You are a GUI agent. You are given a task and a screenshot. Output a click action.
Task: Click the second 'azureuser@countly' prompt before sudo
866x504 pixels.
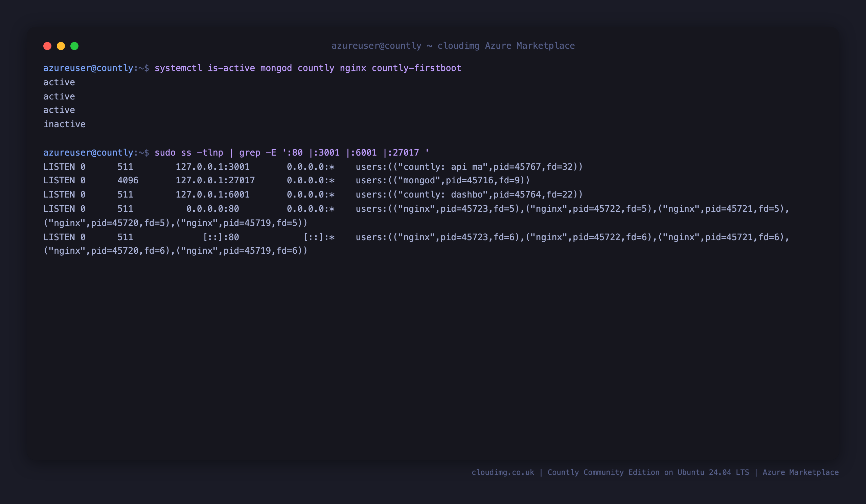click(x=88, y=153)
